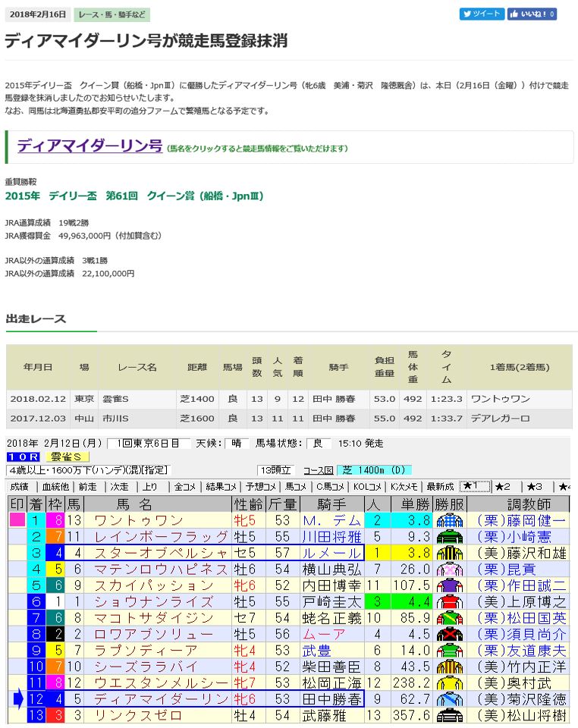
Task: Open horse スカイパッション
Action: pos(154,585)
